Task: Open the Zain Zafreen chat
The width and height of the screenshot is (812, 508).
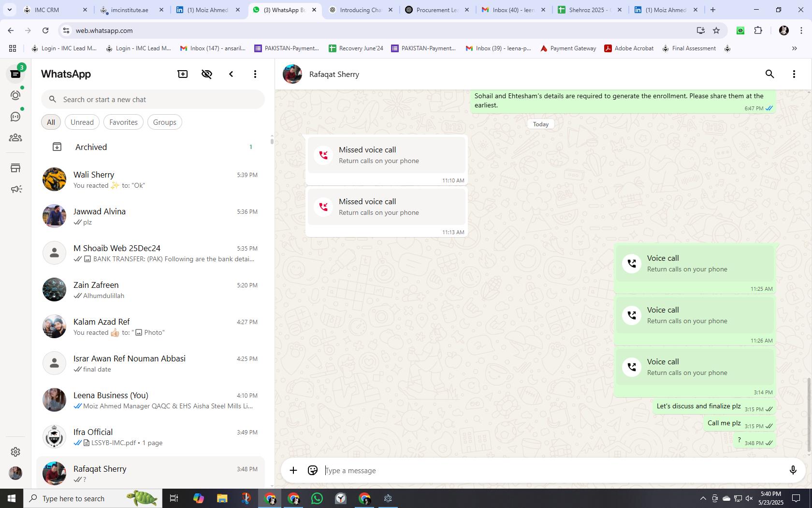Action: 151,290
